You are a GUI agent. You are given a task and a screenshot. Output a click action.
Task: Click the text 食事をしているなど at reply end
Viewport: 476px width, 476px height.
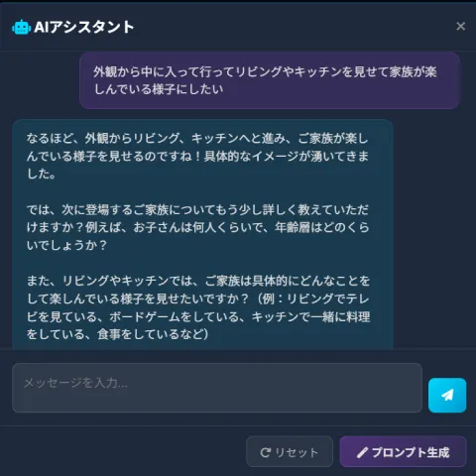[148, 334]
